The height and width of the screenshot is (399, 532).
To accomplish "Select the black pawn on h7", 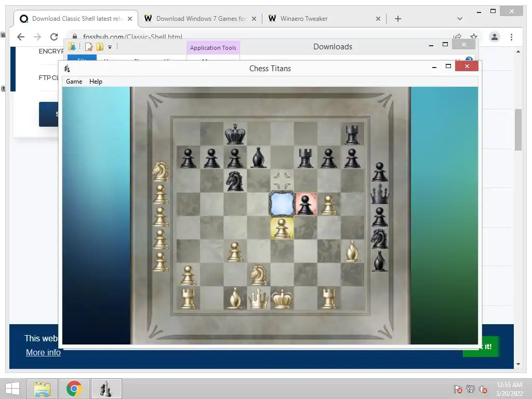I will [352, 158].
